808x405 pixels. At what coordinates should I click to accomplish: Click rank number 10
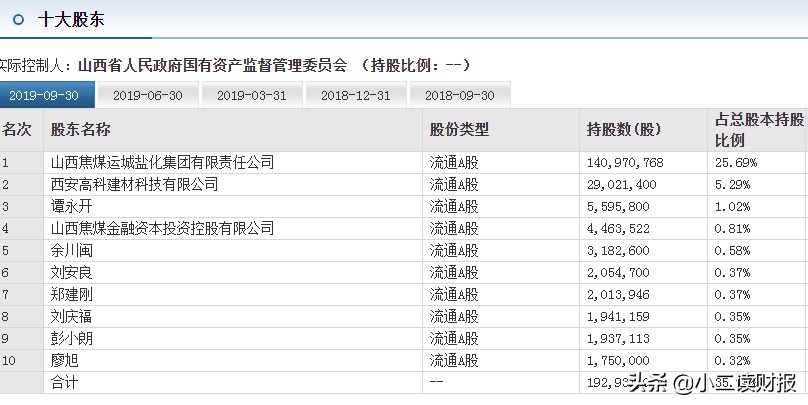coord(9,361)
